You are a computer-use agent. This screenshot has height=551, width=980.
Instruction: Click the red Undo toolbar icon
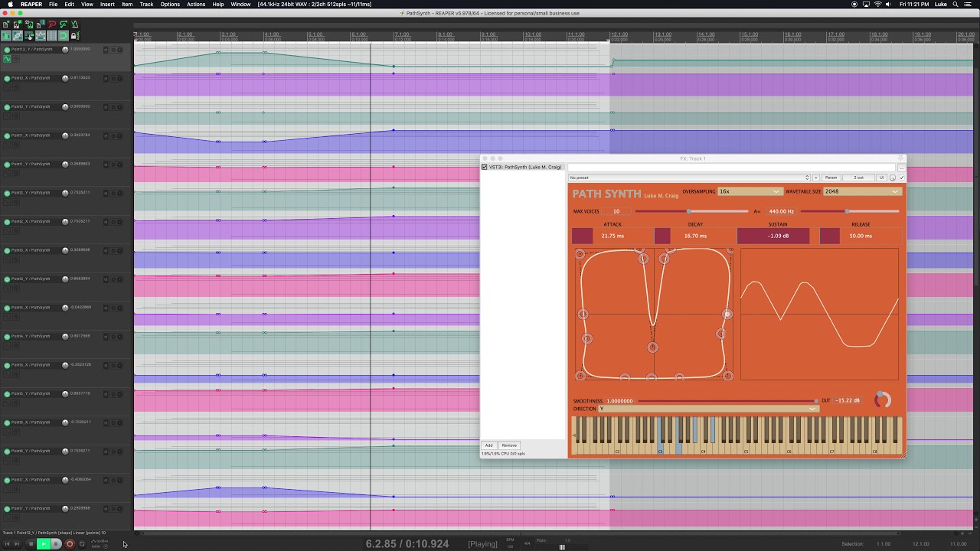[x=52, y=24]
